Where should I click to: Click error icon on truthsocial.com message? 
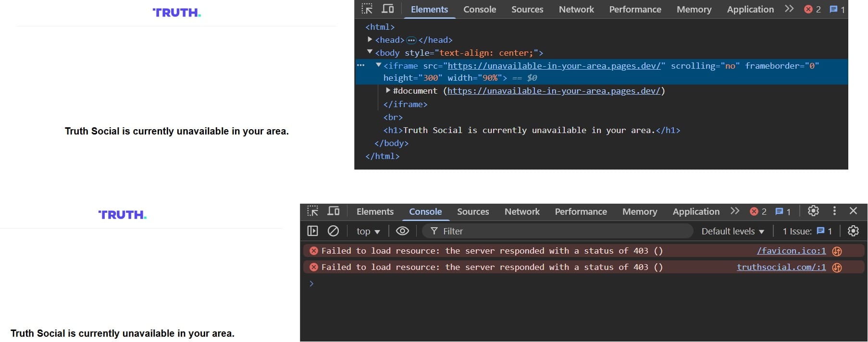314,267
